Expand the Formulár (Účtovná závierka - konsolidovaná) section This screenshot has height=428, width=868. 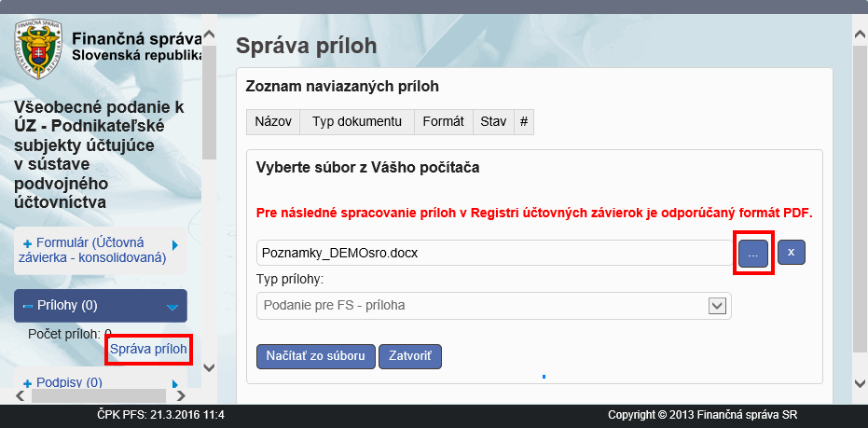101,250
